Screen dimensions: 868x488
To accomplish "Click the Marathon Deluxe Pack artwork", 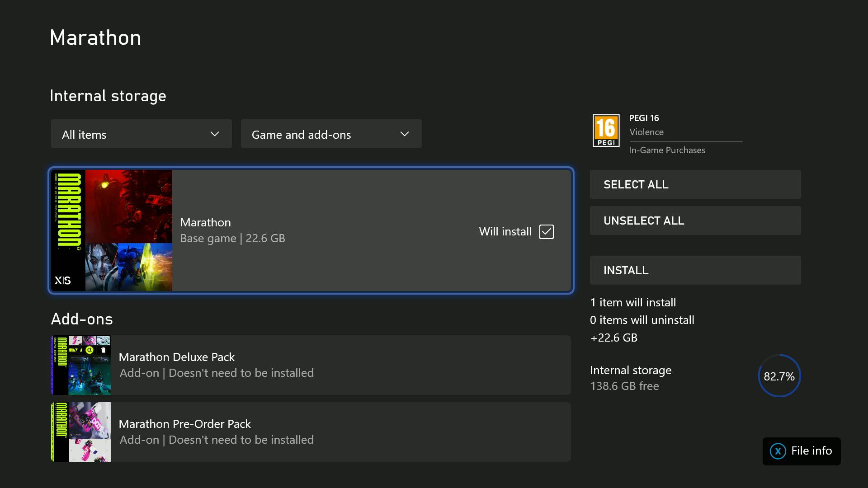I will point(80,365).
